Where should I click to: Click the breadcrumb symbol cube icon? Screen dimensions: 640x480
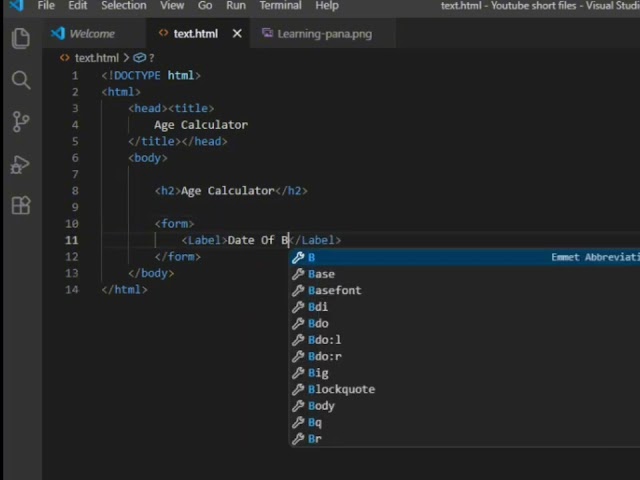[140, 58]
